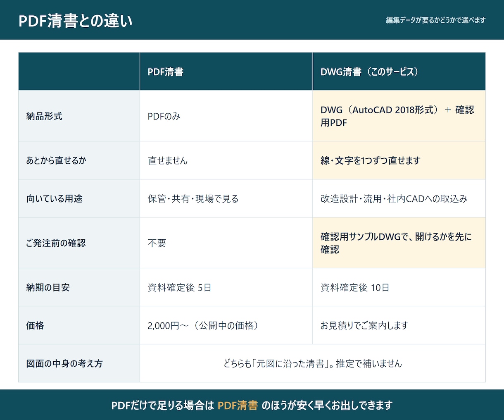The image size is (504, 420).
Task: Click the '図面の中身の考え方' row label
Action: (x=79, y=363)
